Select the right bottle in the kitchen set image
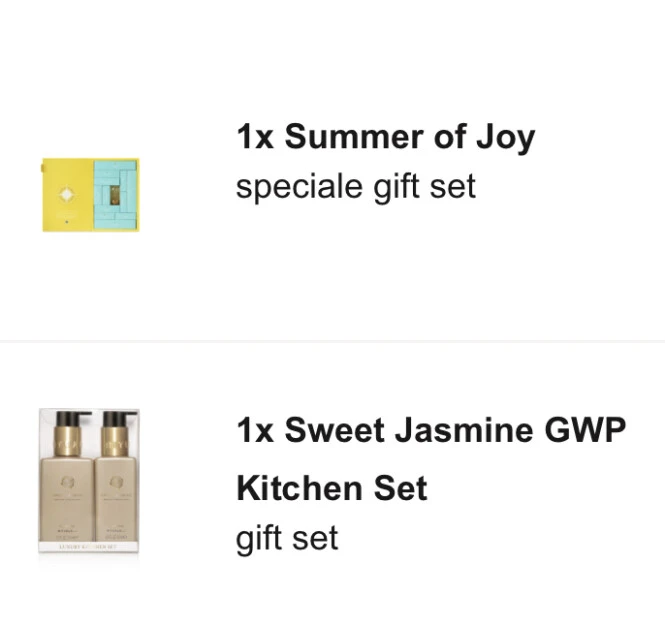This screenshot has width=665, height=627. point(117,477)
